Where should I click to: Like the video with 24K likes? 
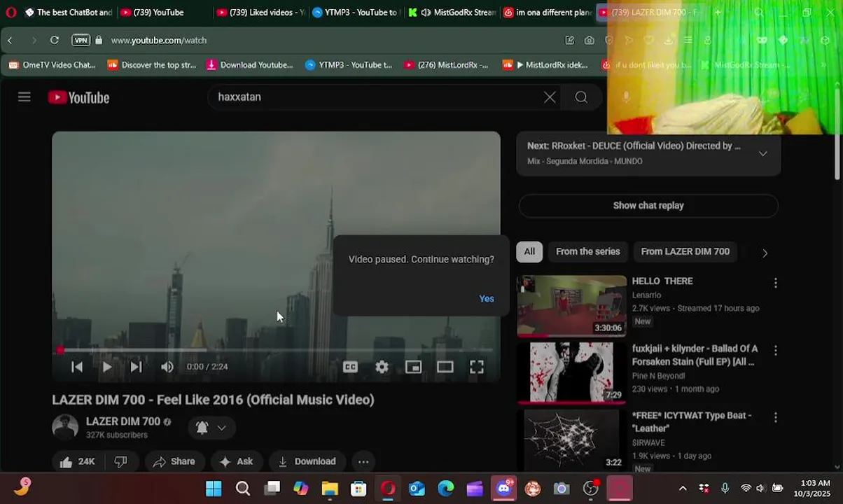[77, 461]
